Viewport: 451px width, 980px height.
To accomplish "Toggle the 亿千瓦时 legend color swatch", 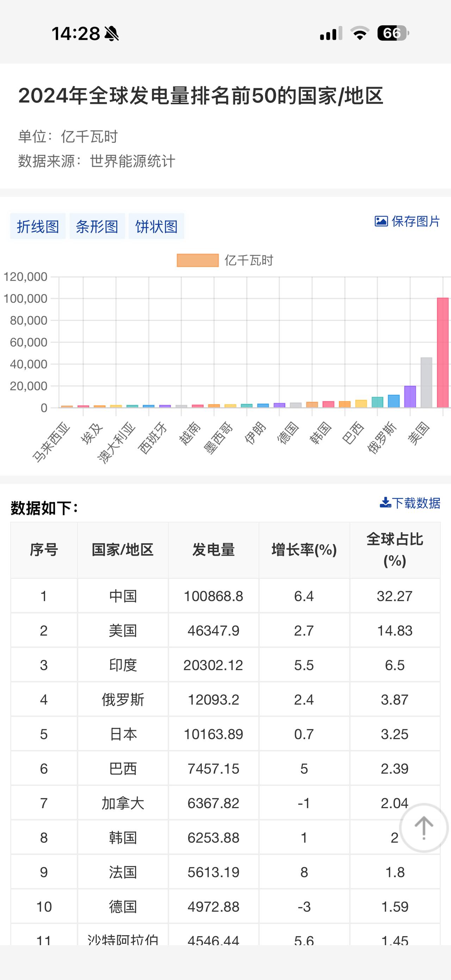I will 198,261.
